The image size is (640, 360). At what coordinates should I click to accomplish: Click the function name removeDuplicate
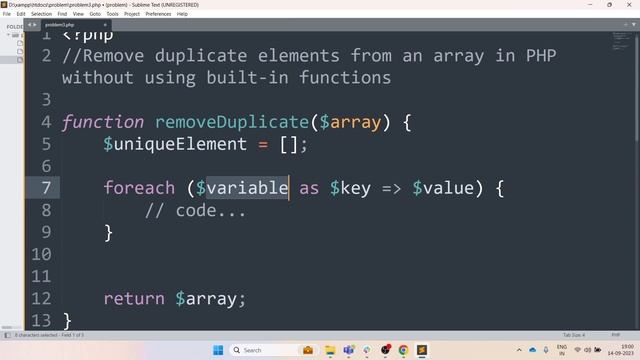(x=231, y=122)
